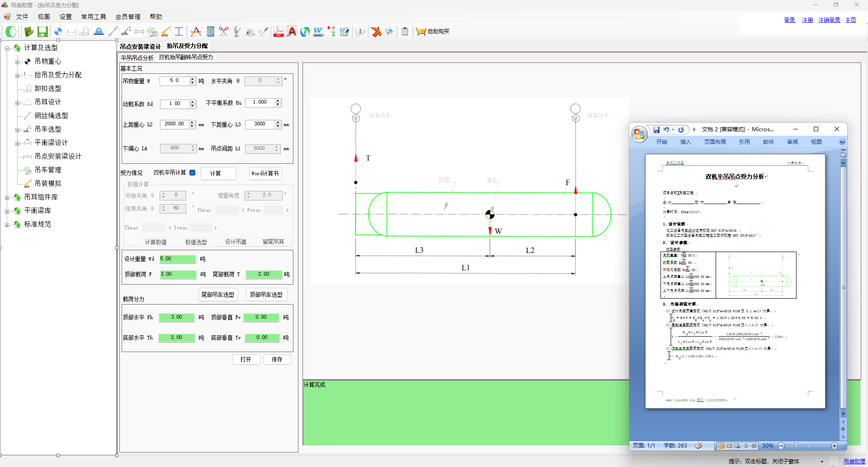Screen dimensions: 868x467
Task: Open 页面布局 ribbon tab in Word
Action: 715,142
